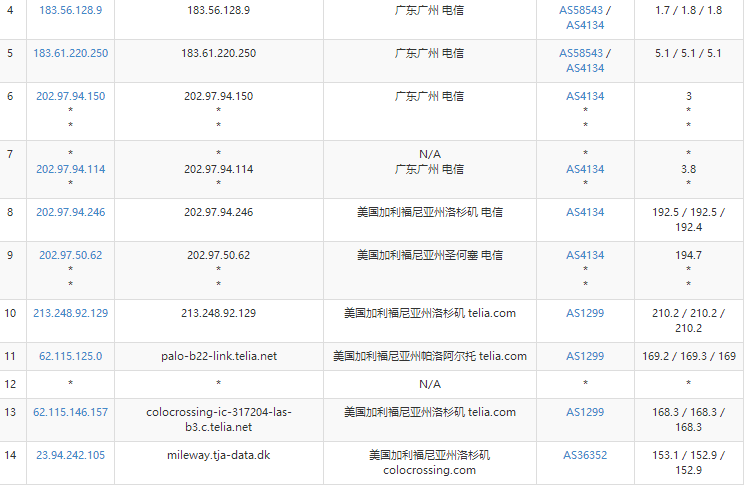Open IP link 62.115.146.157
The image size is (746, 486).
pos(70,412)
